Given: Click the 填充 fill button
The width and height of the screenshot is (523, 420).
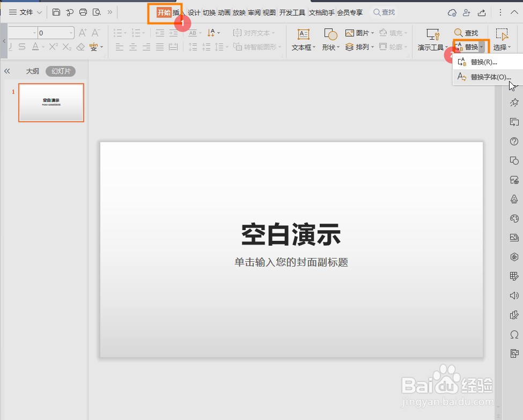Looking at the screenshot, I should pyautogui.click(x=393, y=33).
